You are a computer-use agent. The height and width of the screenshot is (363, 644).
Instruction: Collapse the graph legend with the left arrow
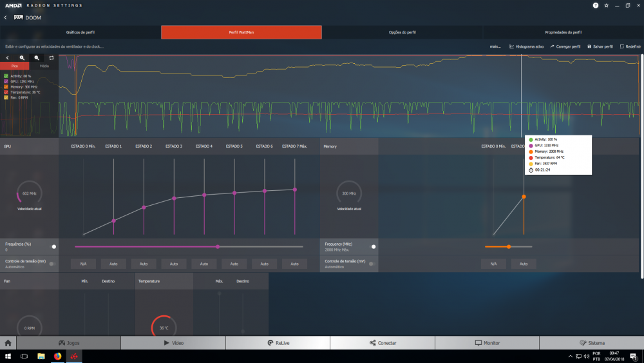[x=7, y=57]
